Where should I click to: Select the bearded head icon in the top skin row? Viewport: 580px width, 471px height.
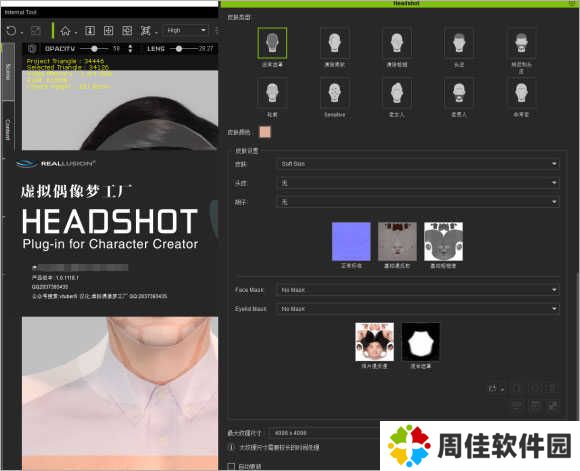[x=521, y=43]
